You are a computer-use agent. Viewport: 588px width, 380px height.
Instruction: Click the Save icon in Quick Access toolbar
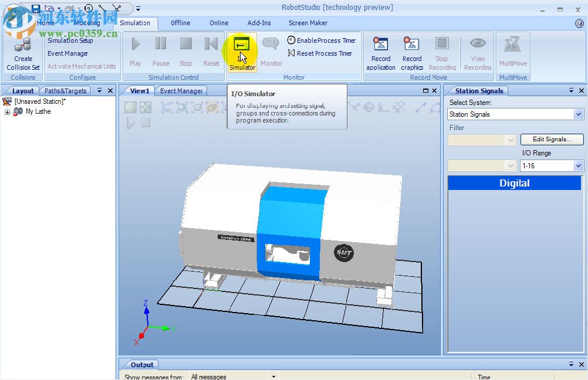pyautogui.click(x=35, y=8)
